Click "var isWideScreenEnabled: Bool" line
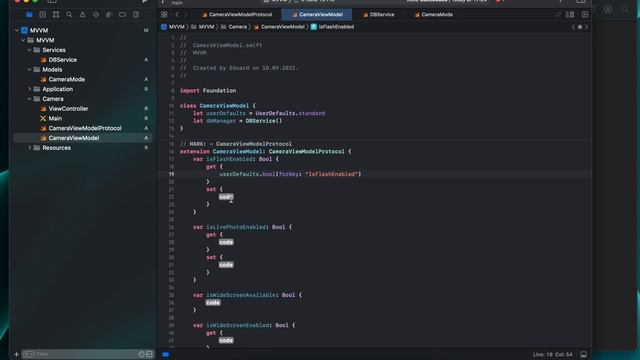The height and width of the screenshot is (360, 640). click(x=244, y=325)
